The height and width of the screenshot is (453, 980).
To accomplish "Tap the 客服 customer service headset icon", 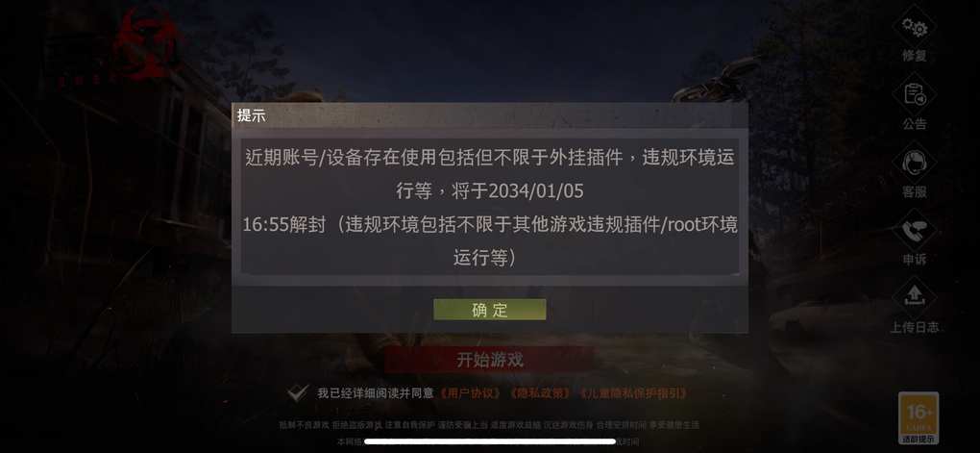I will pos(915,164).
